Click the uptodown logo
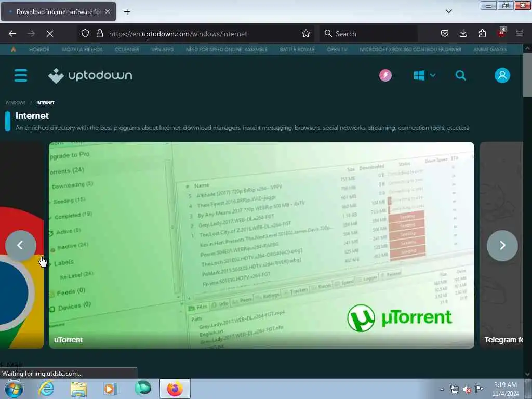This screenshot has height=399, width=532. point(90,75)
